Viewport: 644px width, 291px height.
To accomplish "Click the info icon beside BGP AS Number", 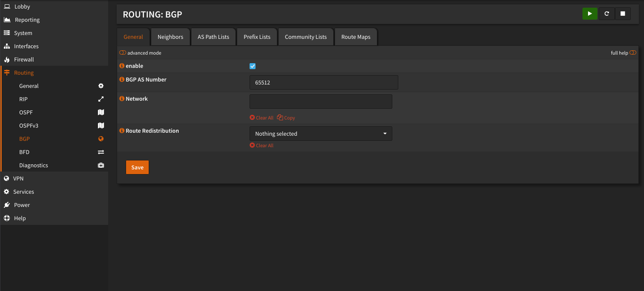I will point(122,79).
